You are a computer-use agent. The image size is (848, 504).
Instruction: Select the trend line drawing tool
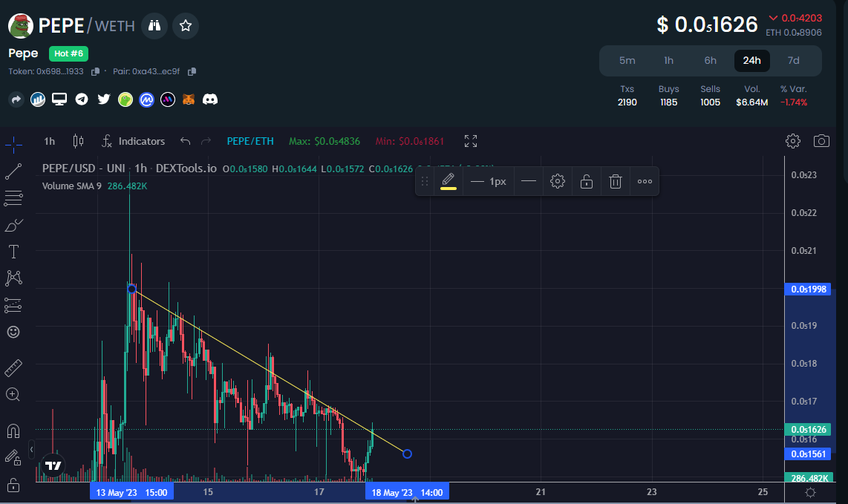point(13,171)
